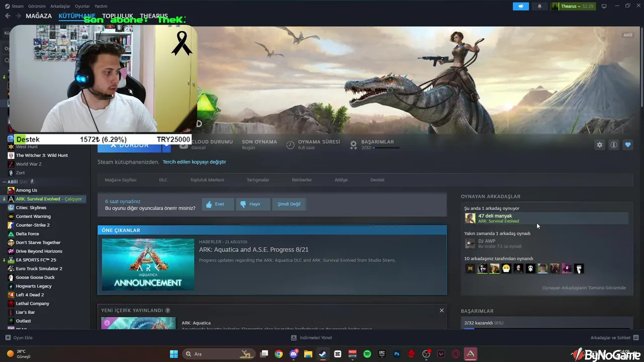Click the BAŞARIMLAR header progress bar
This screenshot has width=644, height=362.
coord(386,148)
